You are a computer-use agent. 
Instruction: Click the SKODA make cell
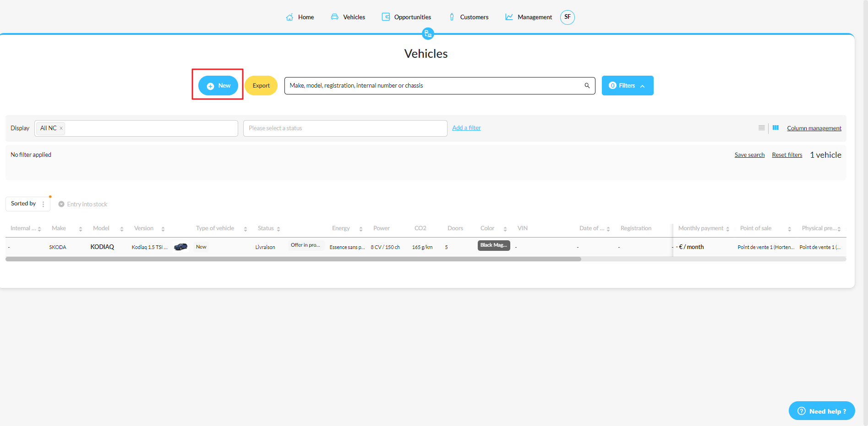click(x=58, y=247)
